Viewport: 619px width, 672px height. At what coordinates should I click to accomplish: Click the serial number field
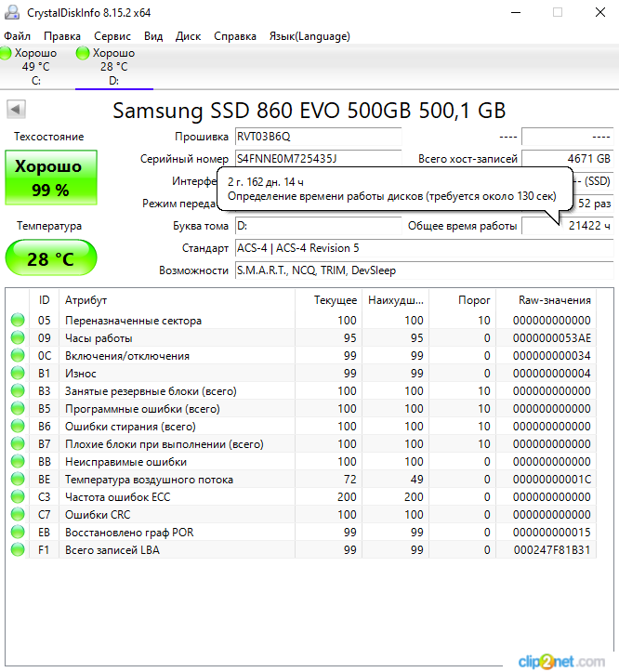[x=317, y=159]
